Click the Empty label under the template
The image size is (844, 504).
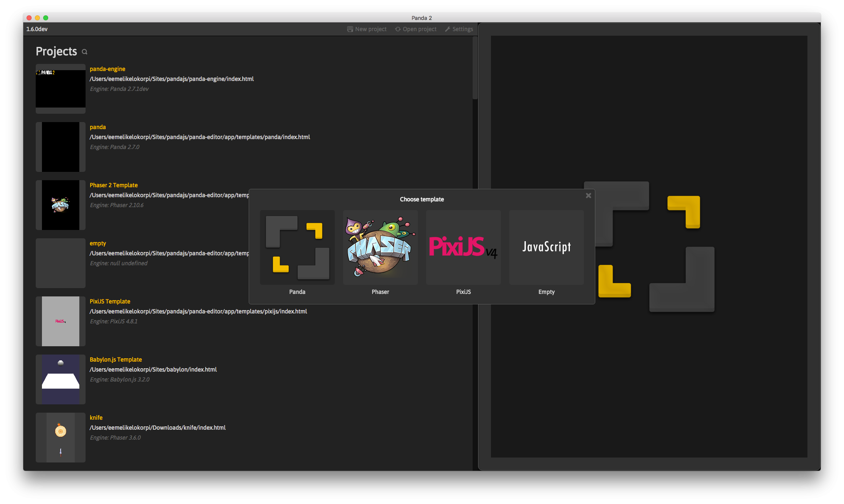click(x=547, y=292)
